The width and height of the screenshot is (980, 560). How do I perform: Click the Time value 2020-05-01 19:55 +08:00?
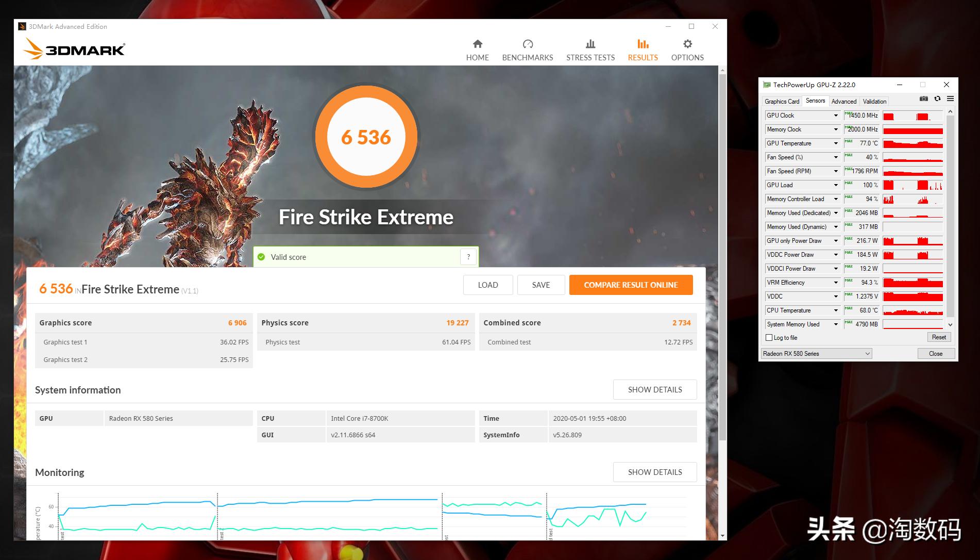(x=589, y=419)
